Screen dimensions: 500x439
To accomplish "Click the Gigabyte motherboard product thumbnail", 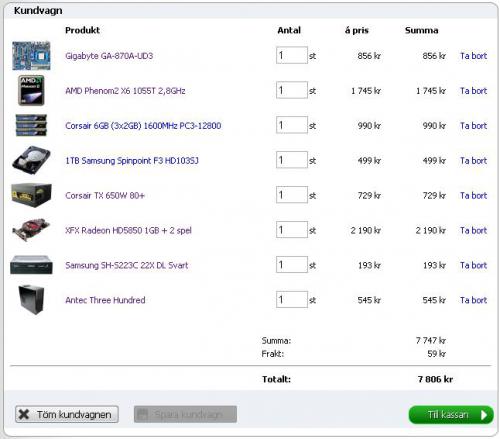I will (31, 56).
